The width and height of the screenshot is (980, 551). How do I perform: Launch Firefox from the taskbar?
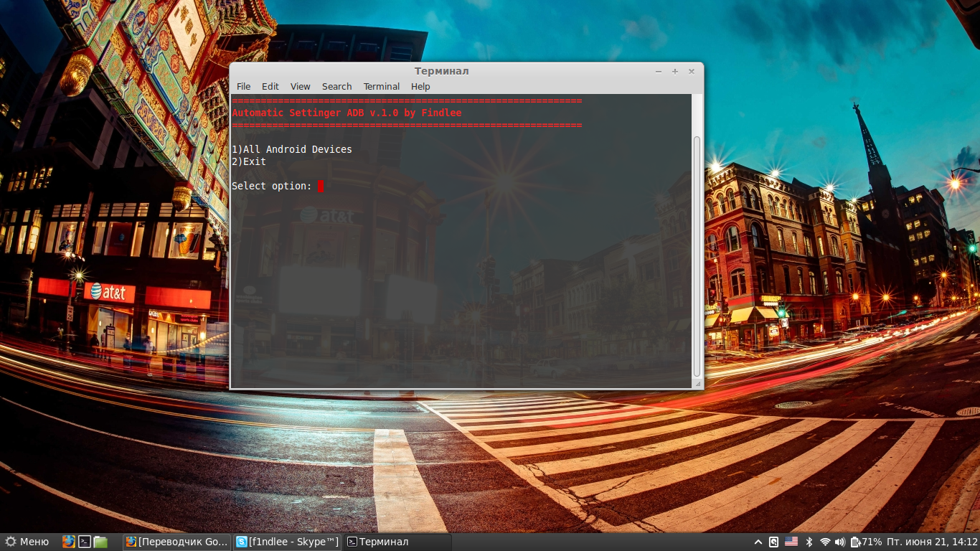tap(67, 542)
